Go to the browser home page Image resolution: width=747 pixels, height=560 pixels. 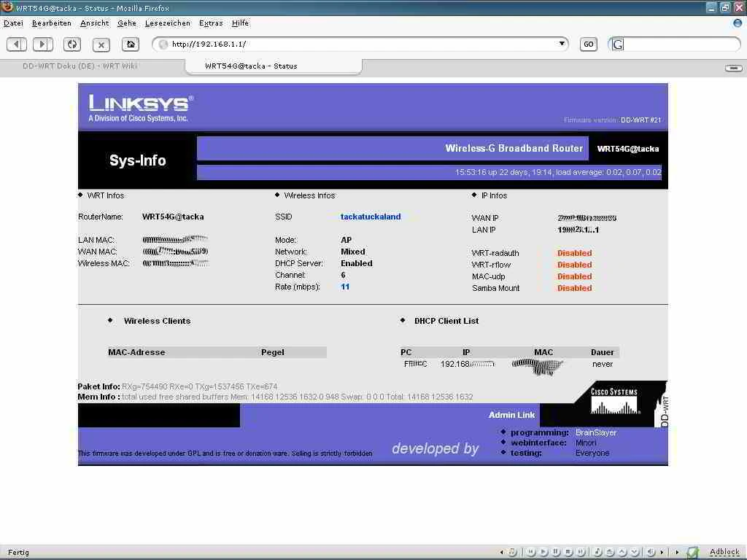(x=130, y=44)
